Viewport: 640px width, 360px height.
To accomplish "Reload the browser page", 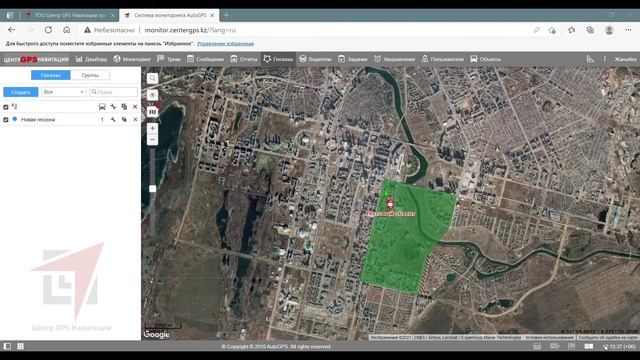I will point(48,30).
